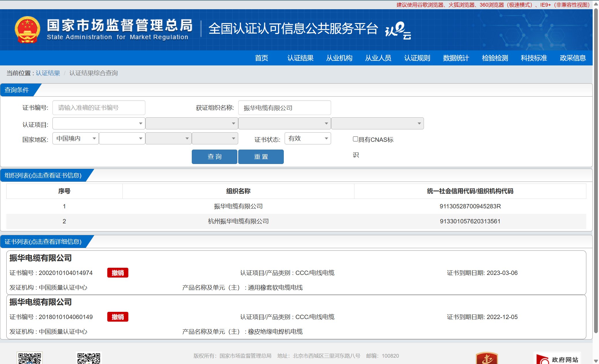Open third 认证项目 dropdown
599x364 pixels.
click(284, 123)
